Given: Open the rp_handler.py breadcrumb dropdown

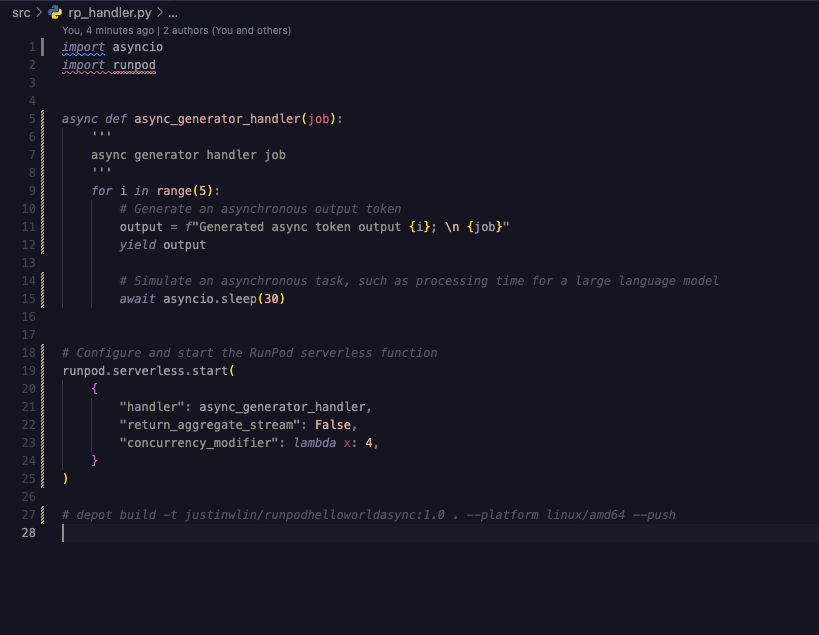Looking at the screenshot, I should pyautogui.click(x=110, y=13).
